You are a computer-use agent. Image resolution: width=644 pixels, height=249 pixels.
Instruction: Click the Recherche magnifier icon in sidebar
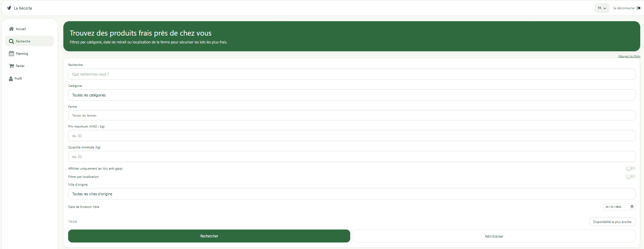[x=11, y=41]
